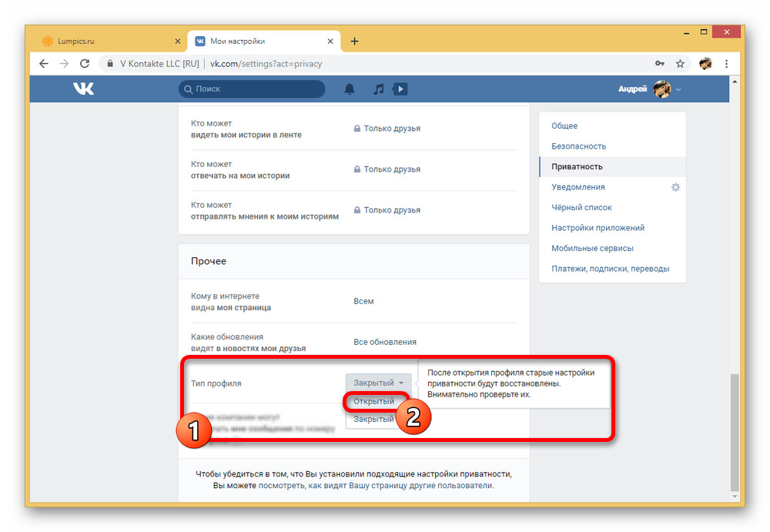Screen dimensions: 770x532
Task: Click the browser forward arrow
Action: click(x=64, y=63)
